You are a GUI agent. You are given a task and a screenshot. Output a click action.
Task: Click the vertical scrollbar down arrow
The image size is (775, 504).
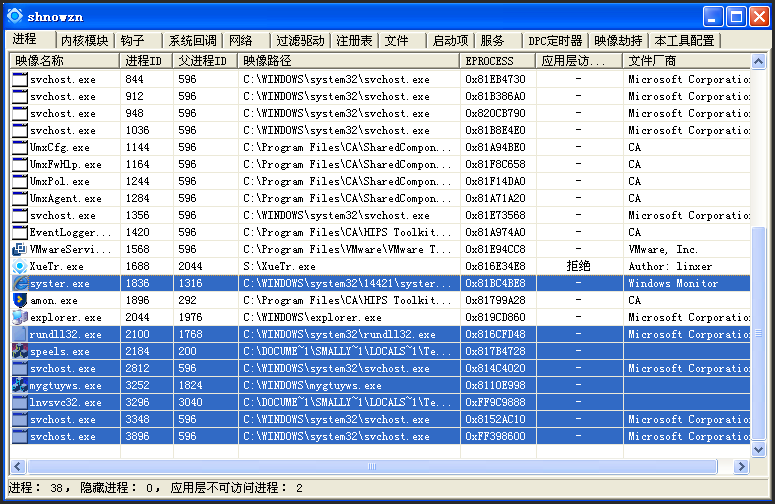758,450
